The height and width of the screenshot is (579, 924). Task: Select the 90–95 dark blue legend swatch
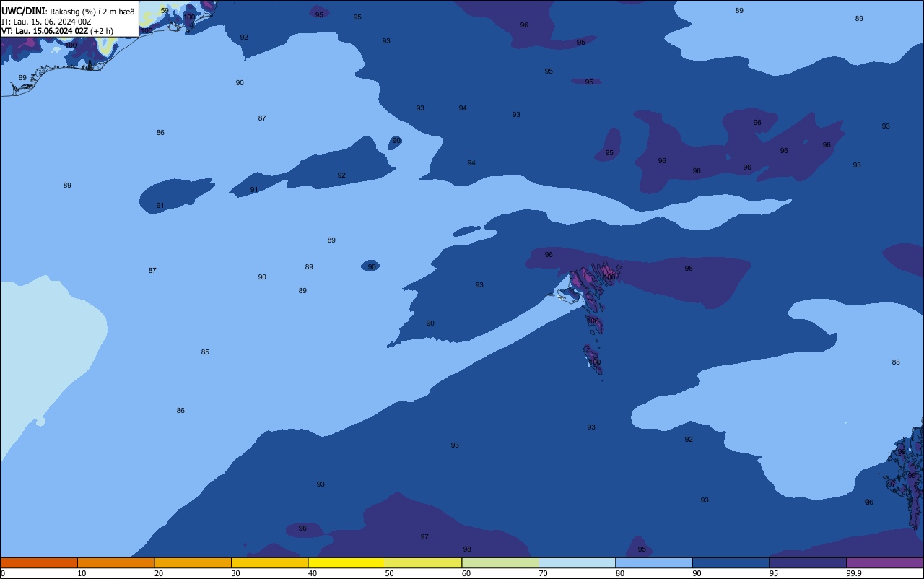(731, 562)
